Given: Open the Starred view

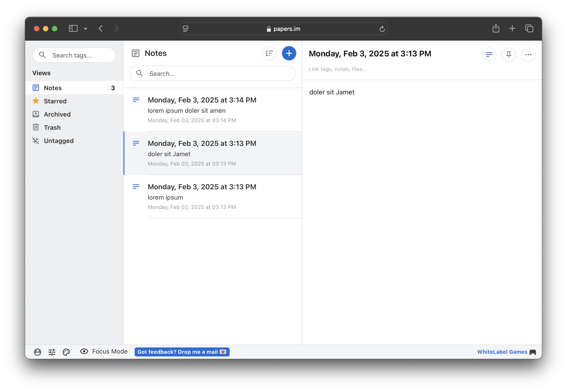Looking at the screenshot, I should [x=55, y=101].
